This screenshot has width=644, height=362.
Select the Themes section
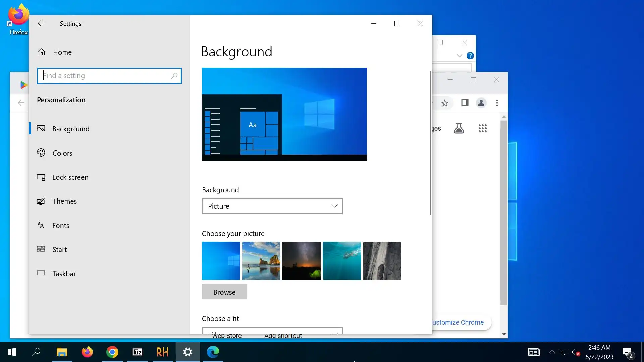(x=64, y=201)
